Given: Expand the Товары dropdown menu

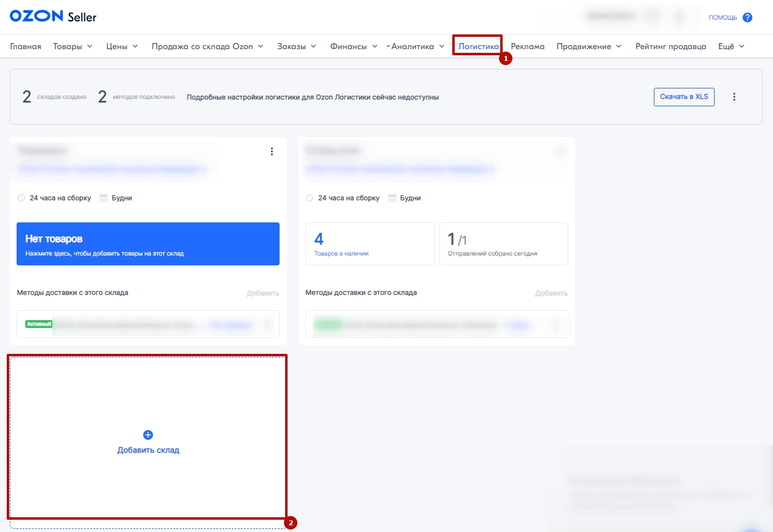Looking at the screenshot, I should click(73, 46).
